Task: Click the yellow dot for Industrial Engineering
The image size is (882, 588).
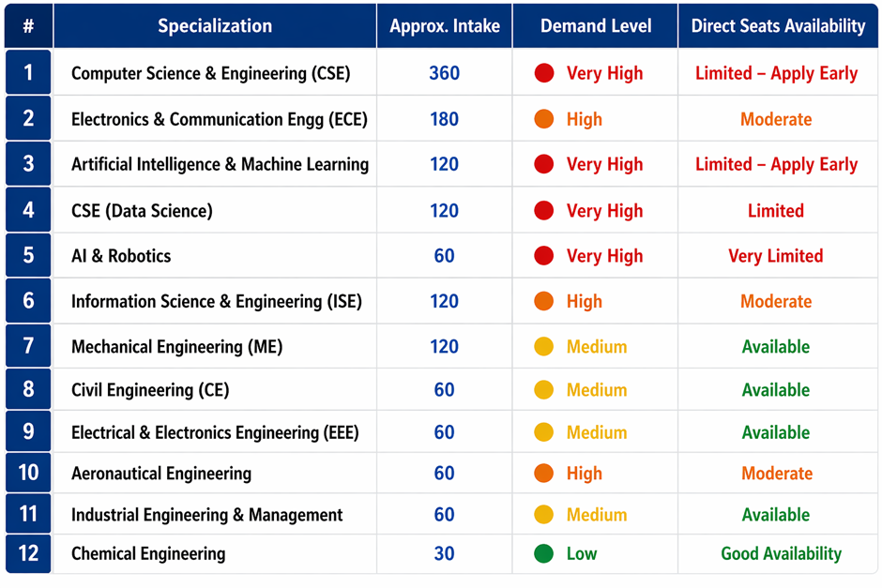Action: (x=543, y=515)
